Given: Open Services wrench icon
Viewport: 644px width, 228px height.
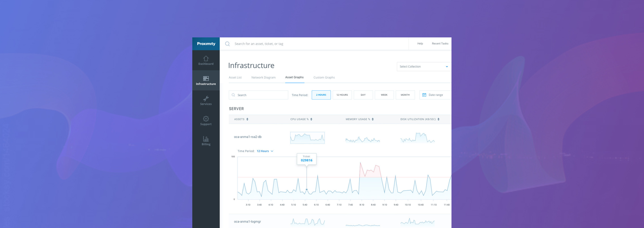Looking at the screenshot, I should [206, 99].
